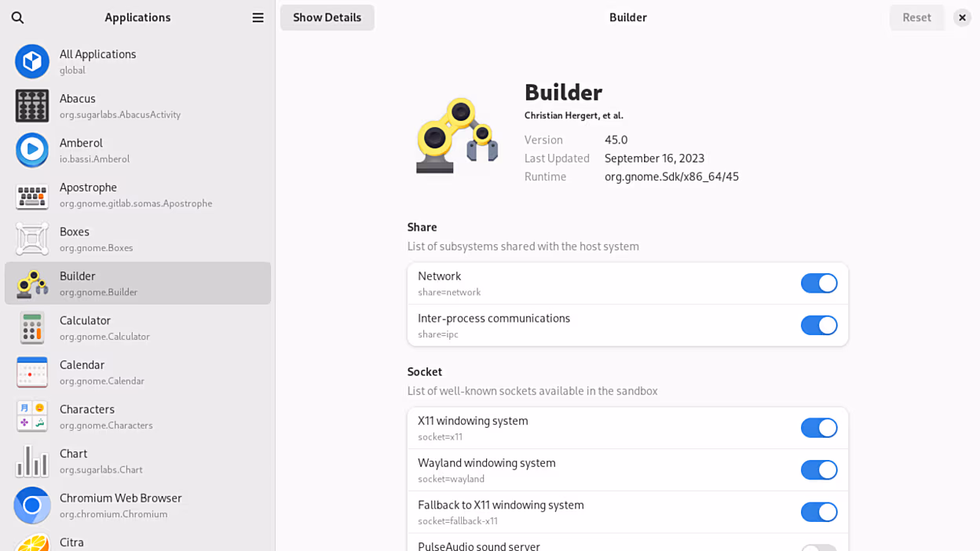Click the Socket section heading
Screen dimensions: 980x551
click(425, 371)
